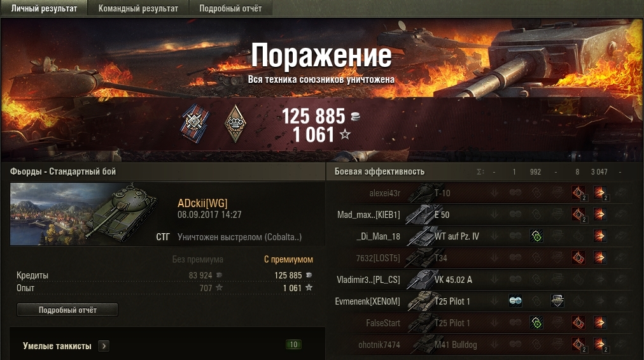644x360 pixels.
Task: Select the Личный результат tab
Action: coord(44,8)
